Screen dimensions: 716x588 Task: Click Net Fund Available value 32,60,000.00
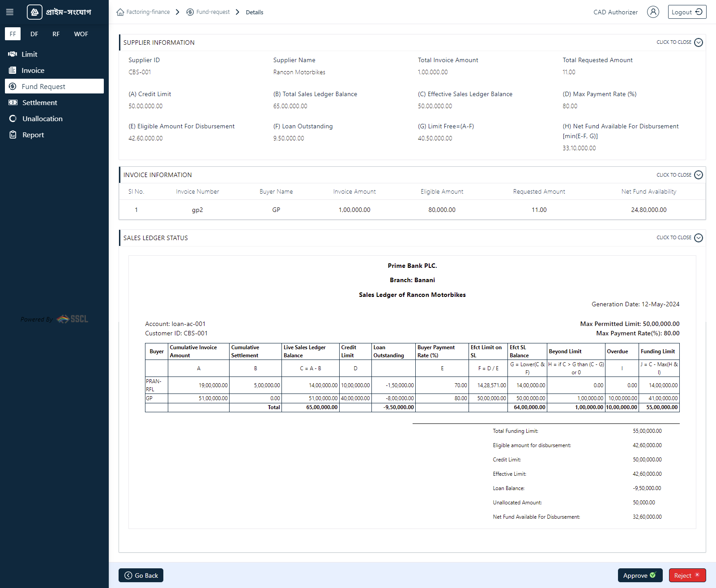click(647, 517)
